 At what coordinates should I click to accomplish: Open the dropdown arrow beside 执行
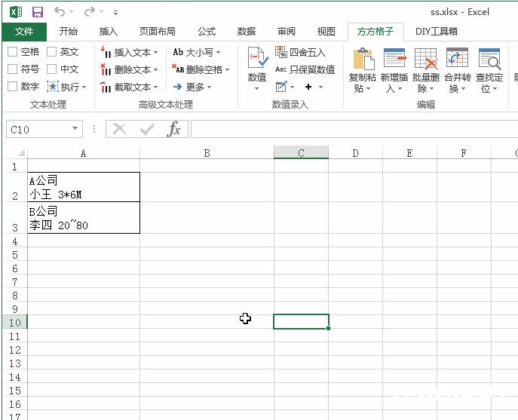click(x=84, y=87)
